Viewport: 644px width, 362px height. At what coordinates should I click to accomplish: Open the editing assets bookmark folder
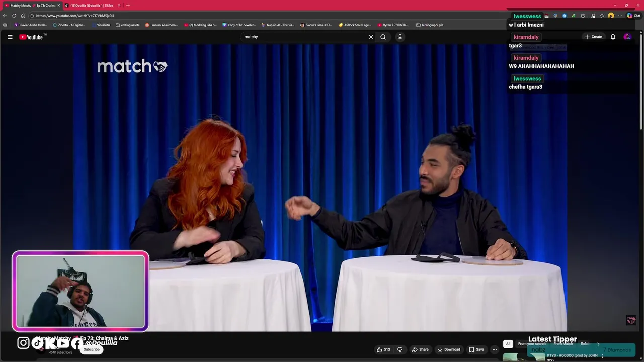tap(127, 25)
